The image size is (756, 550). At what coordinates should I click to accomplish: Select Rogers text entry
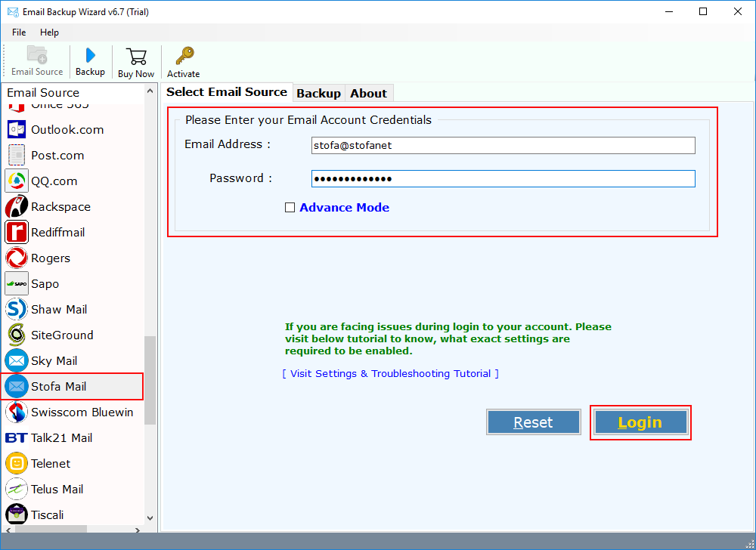click(x=51, y=258)
